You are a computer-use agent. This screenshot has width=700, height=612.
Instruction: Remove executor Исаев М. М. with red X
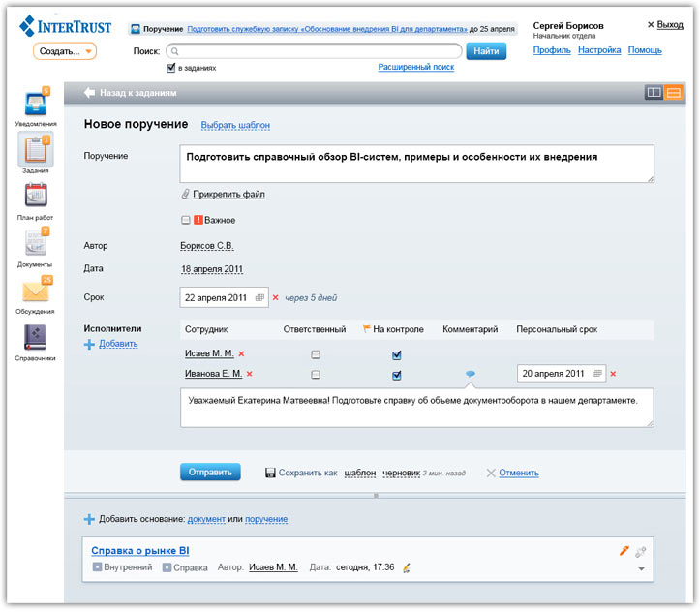242,354
